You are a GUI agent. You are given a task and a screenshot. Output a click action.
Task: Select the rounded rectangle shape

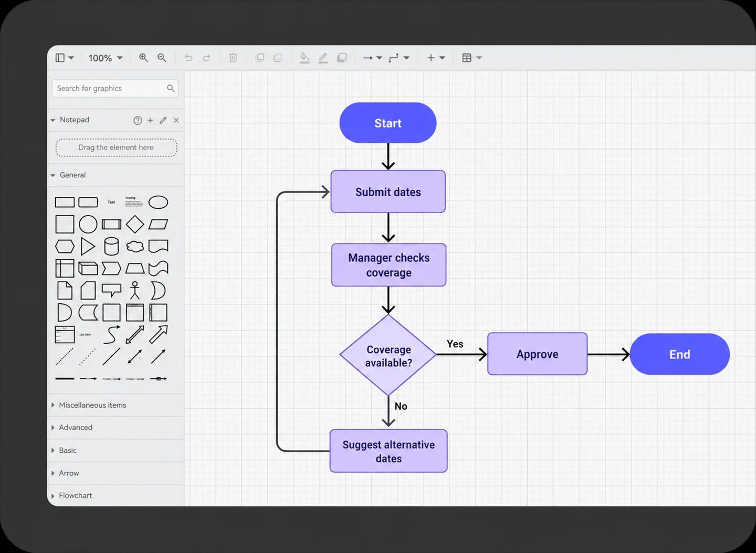click(88, 202)
